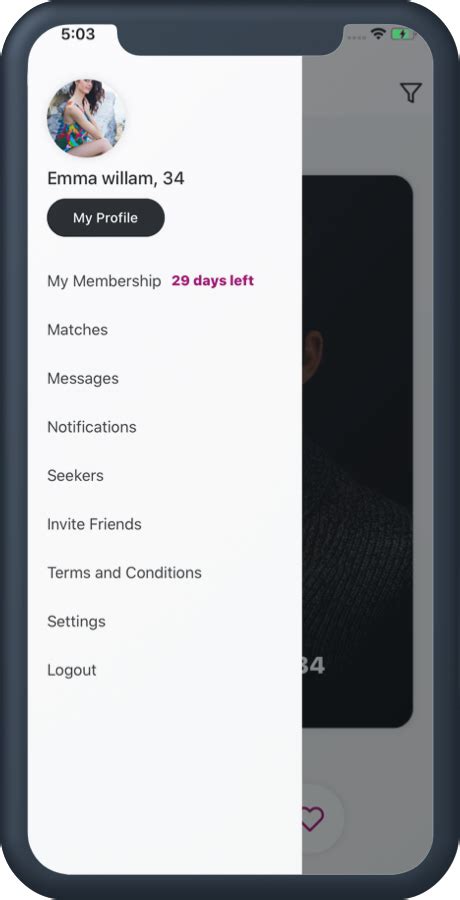
Task: Read Terms and Conditions
Action: pos(125,573)
